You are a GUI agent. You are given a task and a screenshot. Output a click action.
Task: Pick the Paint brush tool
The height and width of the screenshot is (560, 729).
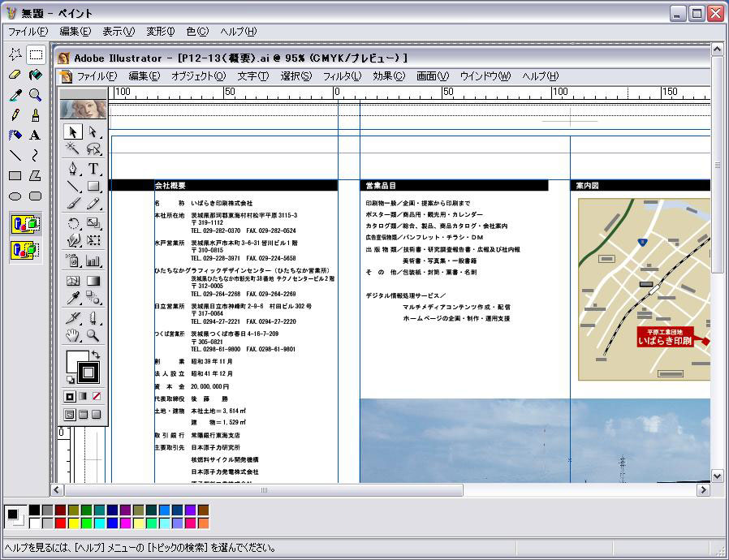pos(36,114)
